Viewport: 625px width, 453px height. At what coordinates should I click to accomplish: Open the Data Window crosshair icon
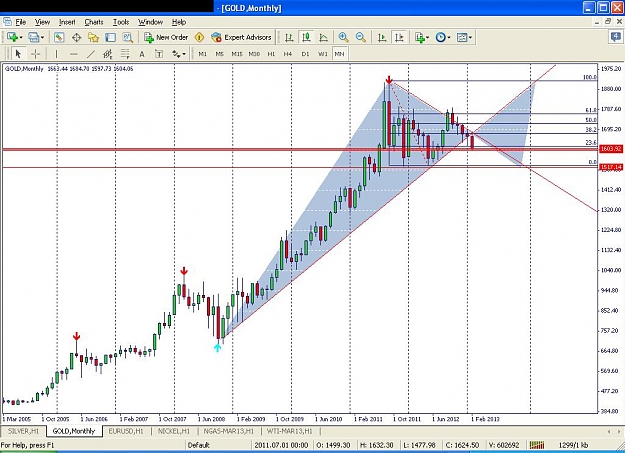tap(76, 37)
